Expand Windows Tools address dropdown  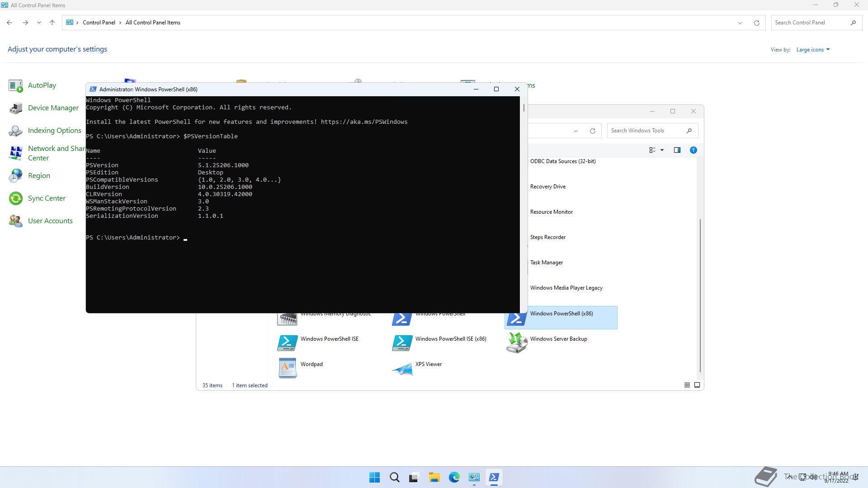tap(576, 131)
